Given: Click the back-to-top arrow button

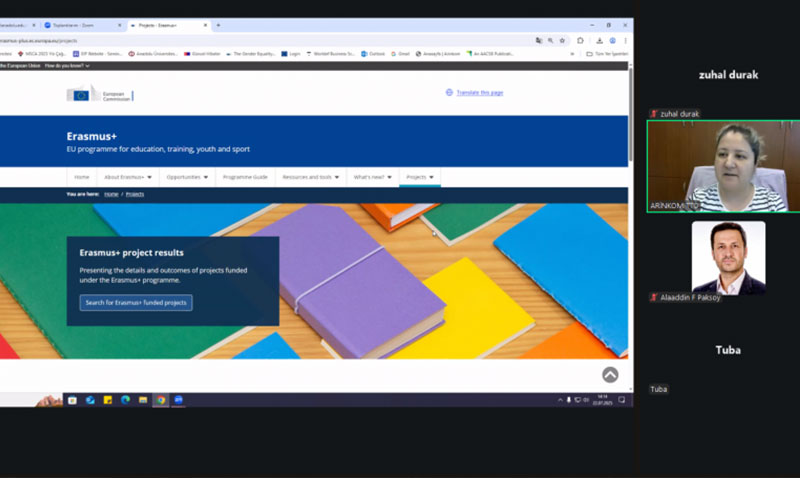Looking at the screenshot, I should [610, 375].
